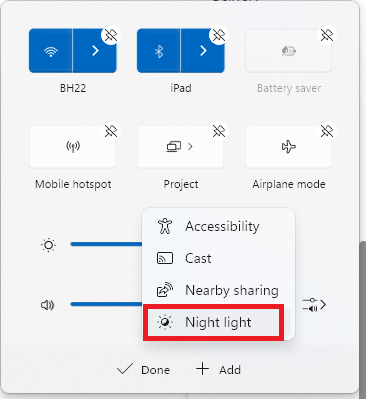Select Cast from the add menu
The height and width of the screenshot is (399, 366).
[x=218, y=258]
